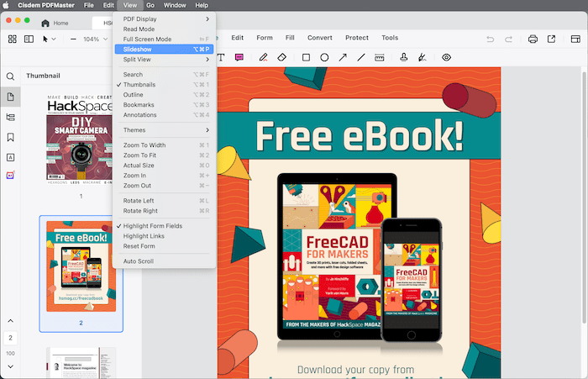Toggle the annotation visibility eye icon
The image size is (588, 379).
446,58
